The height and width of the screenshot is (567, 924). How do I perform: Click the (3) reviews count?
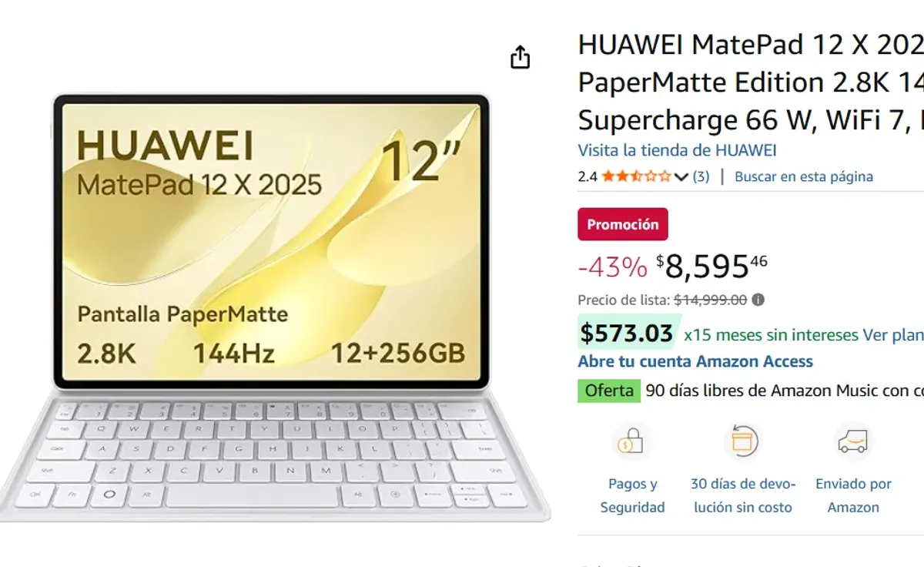pyautogui.click(x=700, y=176)
